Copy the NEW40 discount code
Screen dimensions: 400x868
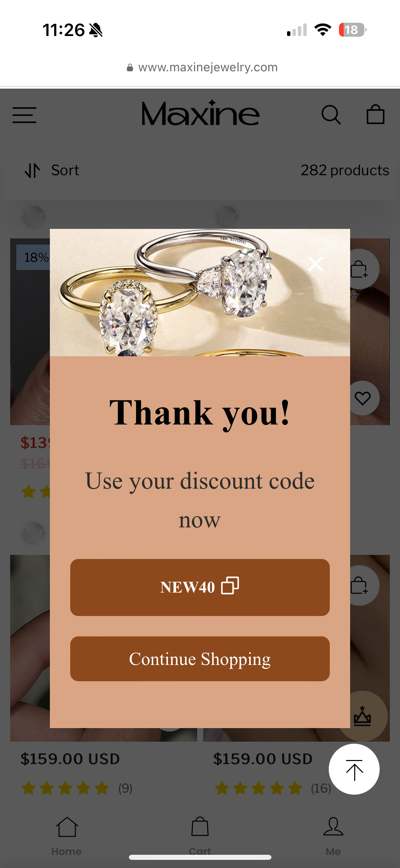[x=200, y=587]
